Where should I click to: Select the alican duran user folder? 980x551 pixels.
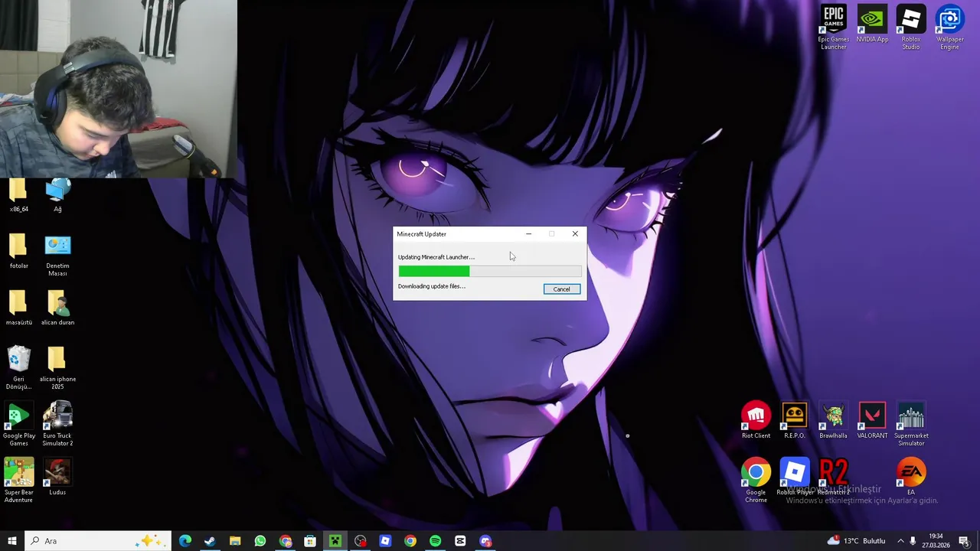coord(57,307)
